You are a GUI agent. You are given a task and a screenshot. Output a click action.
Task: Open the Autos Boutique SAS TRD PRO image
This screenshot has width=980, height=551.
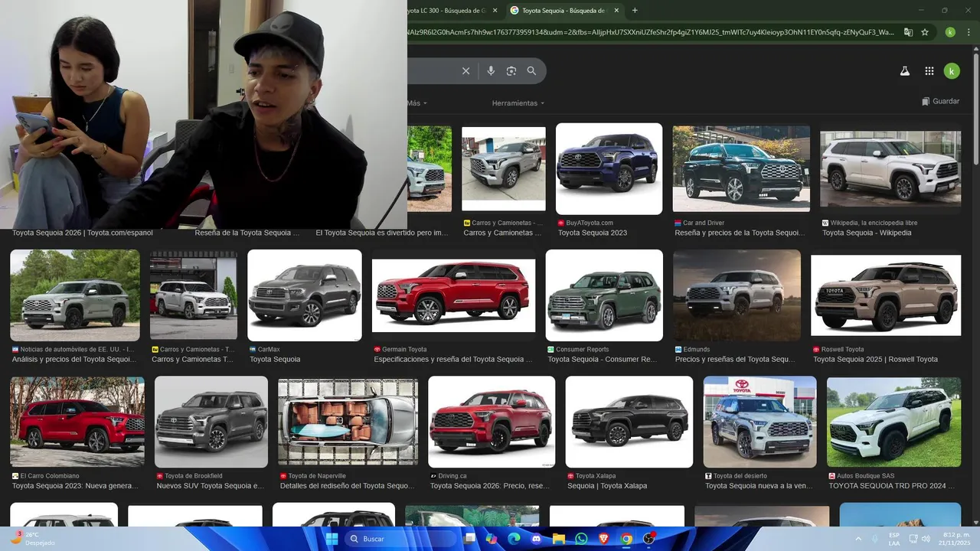(x=894, y=422)
